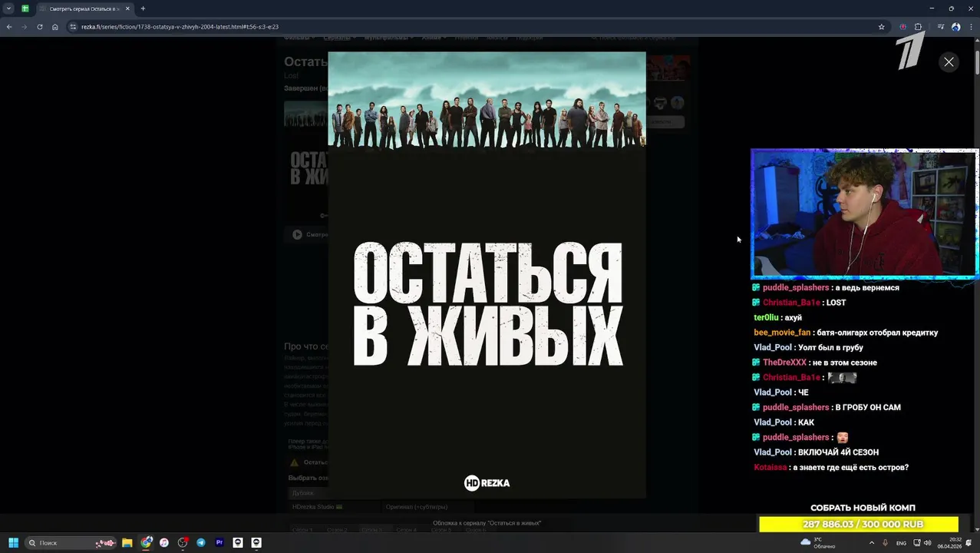This screenshot has height=553, width=980.
Task: Click chat username 'bee_movie_fan'
Action: click(x=782, y=333)
